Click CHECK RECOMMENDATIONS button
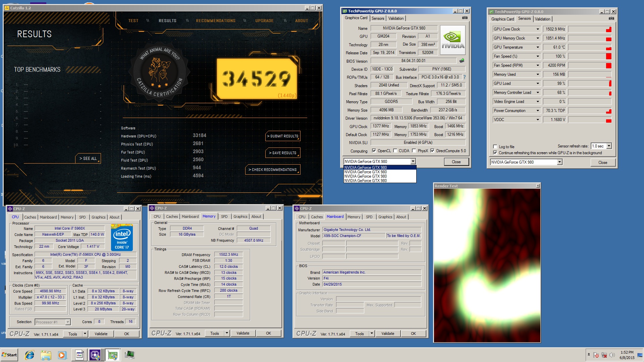Screen dimensions: 644x362 pyautogui.click(x=273, y=170)
